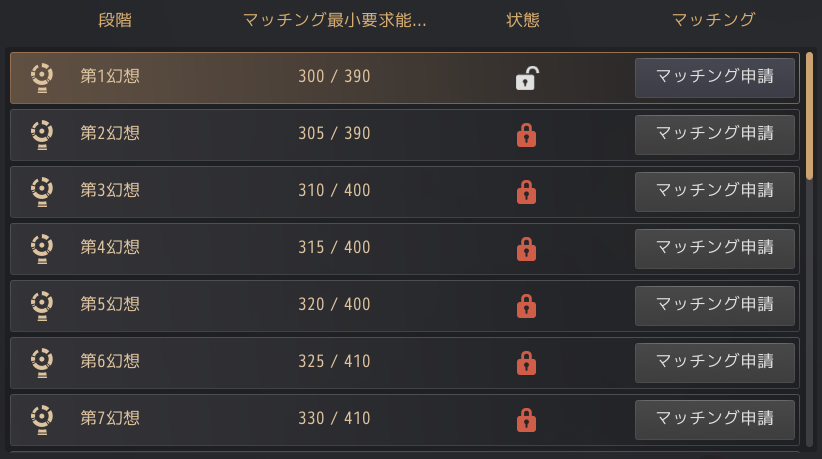Click the emblem icon beside 第3幻想
Screen dimensions: 822x459
(41, 191)
